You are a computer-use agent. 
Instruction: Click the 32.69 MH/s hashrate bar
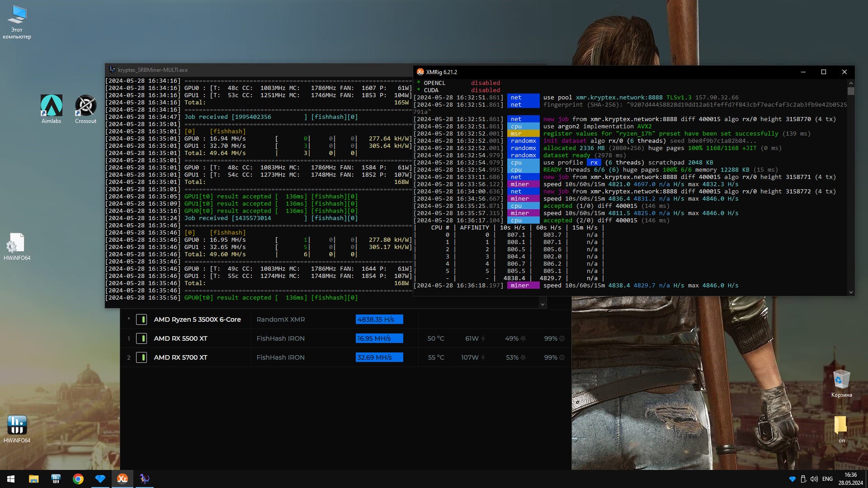point(379,357)
